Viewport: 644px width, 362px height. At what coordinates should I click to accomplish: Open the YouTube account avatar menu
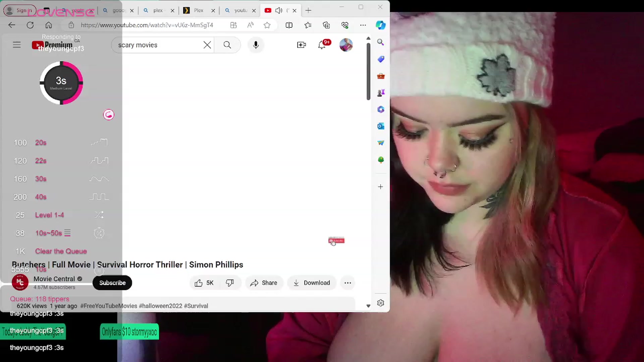point(346,45)
